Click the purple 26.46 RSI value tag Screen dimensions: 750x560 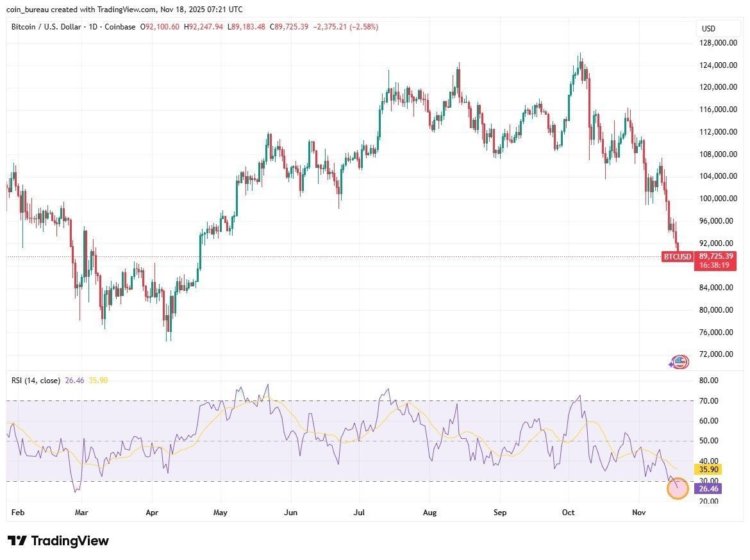708,488
